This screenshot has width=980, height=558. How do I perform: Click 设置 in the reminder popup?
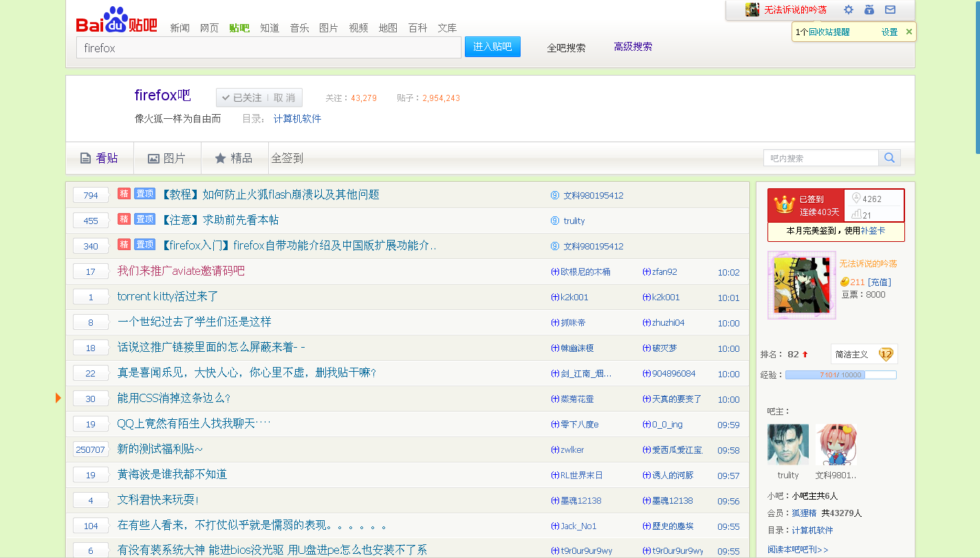coord(889,32)
